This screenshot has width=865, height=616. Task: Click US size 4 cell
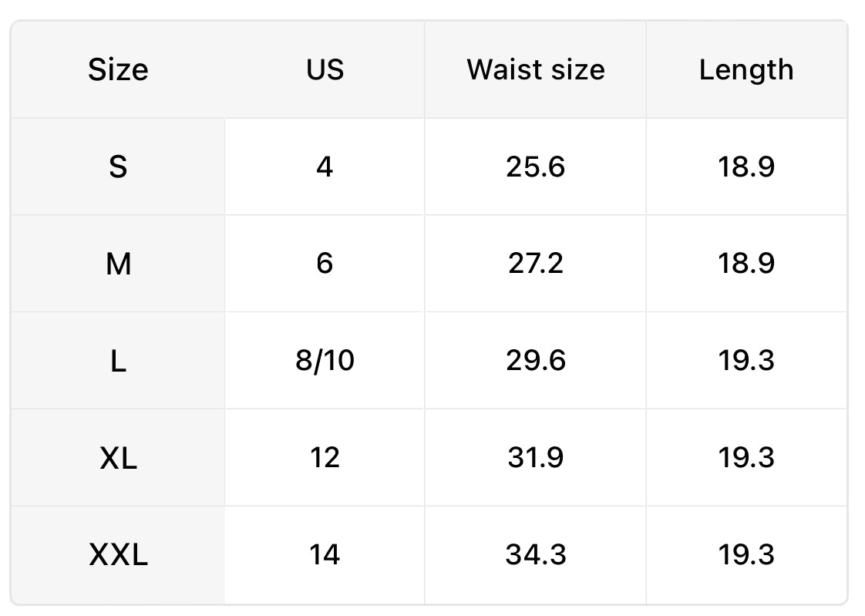point(325,167)
